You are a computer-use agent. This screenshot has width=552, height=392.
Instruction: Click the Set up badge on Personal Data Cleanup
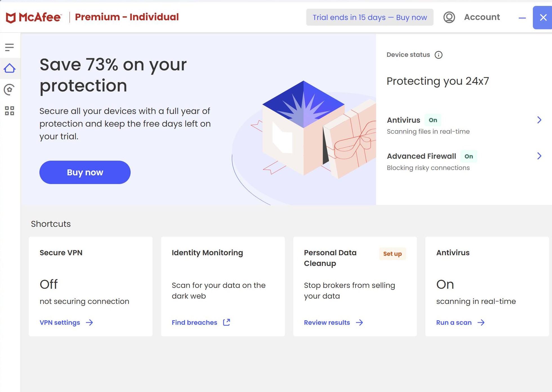tap(392, 254)
